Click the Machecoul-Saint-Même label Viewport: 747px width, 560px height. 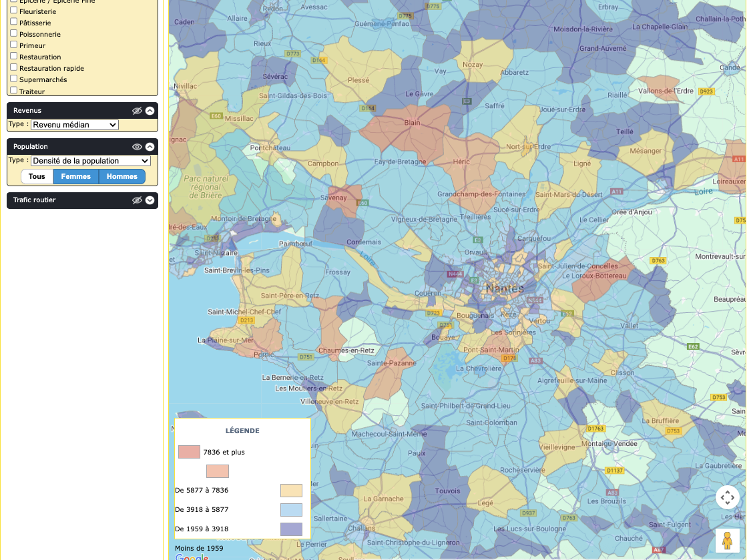389,434
